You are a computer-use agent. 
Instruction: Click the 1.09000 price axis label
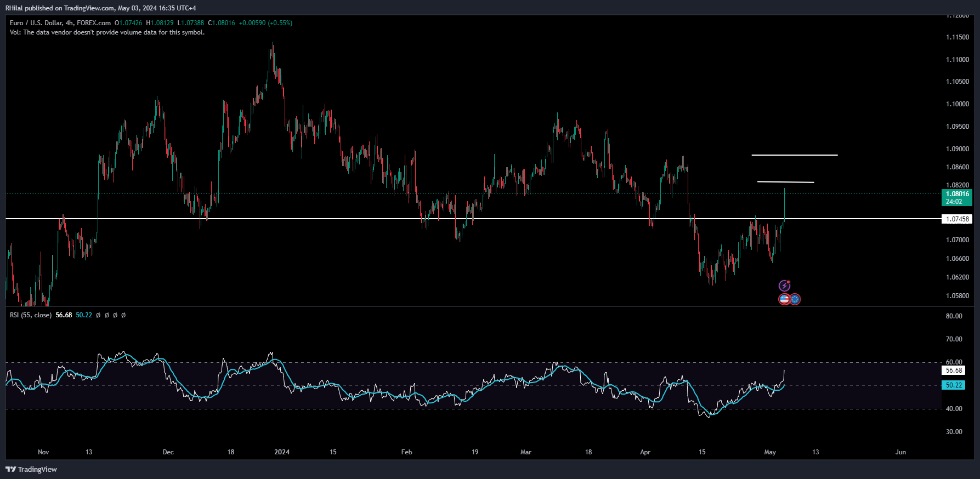[958, 149]
